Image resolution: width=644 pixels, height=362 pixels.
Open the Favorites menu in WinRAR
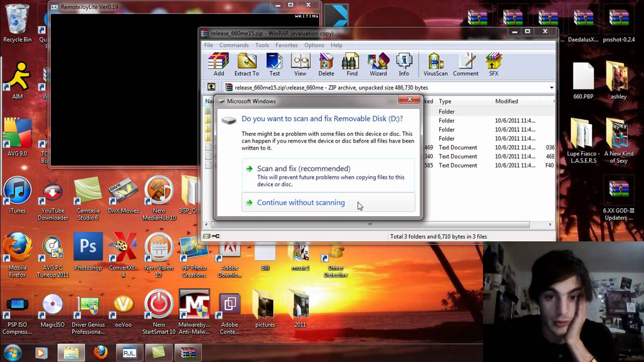coord(286,45)
